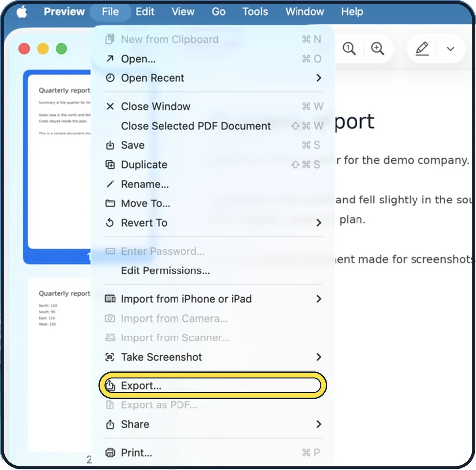Click the actual size magnifier toolbar icon
Image resolution: width=476 pixels, height=470 pixels.
[349, 49]
